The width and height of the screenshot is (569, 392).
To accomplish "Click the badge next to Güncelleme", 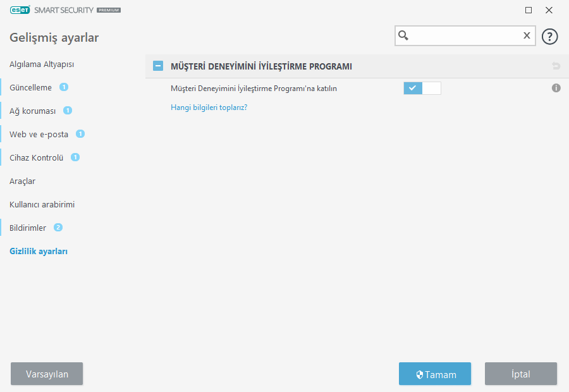I will pos(64,87).
